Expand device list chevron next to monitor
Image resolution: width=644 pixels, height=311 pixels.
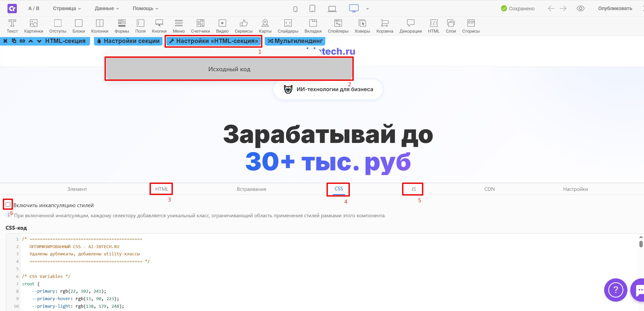click(367, 9)
